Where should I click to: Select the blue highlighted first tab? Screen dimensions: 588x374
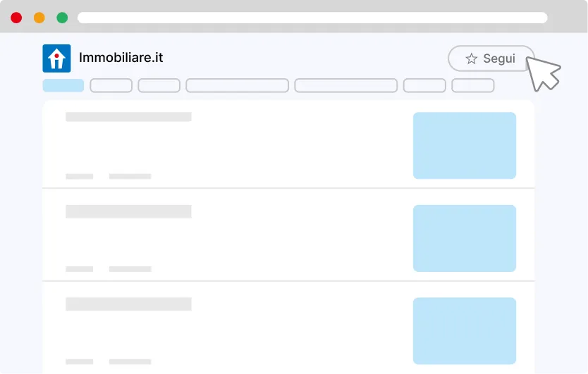[x=63, y=85]
